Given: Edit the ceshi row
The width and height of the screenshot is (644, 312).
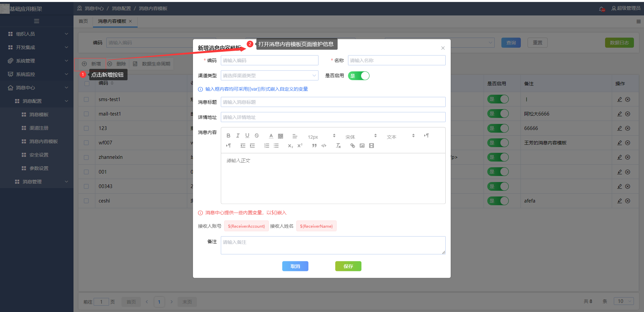Looking at the screenshot, I should click(620, 201).
